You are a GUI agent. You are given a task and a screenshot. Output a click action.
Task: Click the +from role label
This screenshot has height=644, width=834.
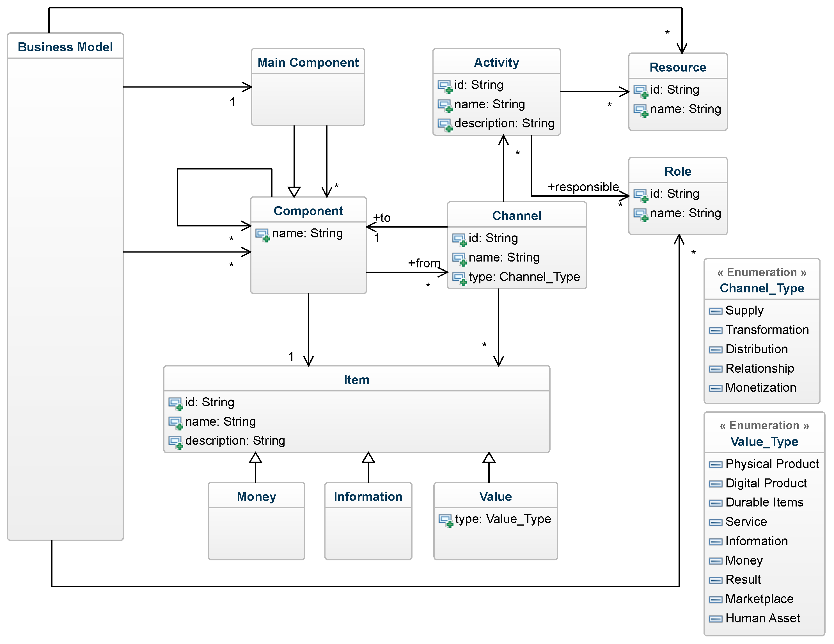(x=424, y=263)
